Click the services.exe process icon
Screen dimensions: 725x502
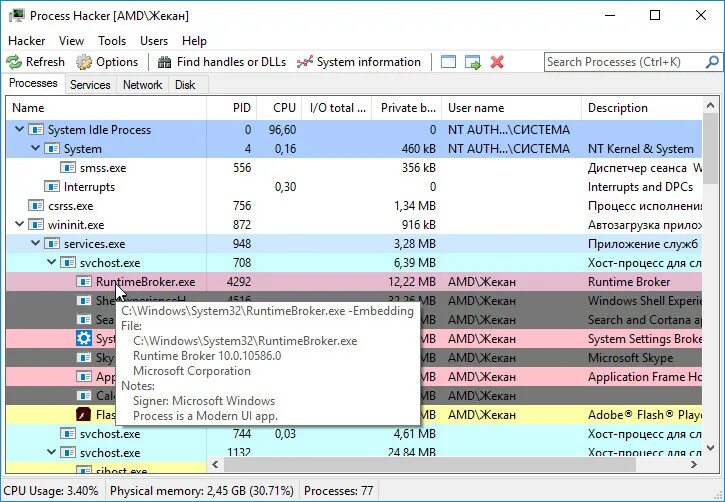click(x=52, y=243)
